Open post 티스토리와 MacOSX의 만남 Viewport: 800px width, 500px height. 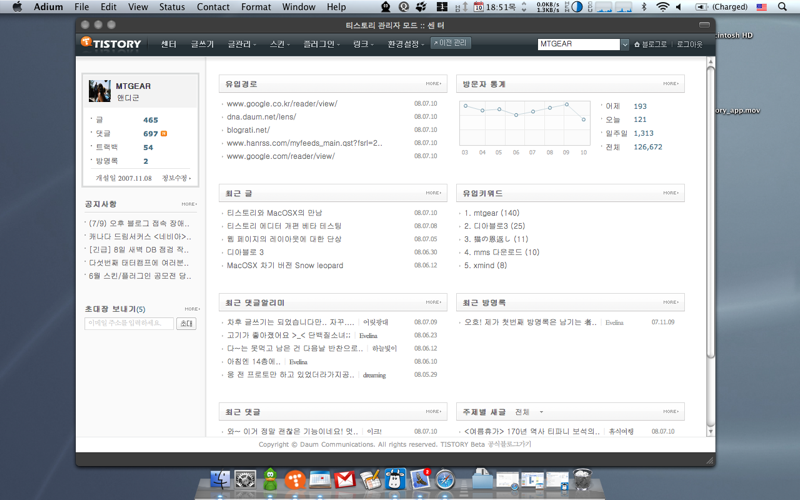point(274,213)
